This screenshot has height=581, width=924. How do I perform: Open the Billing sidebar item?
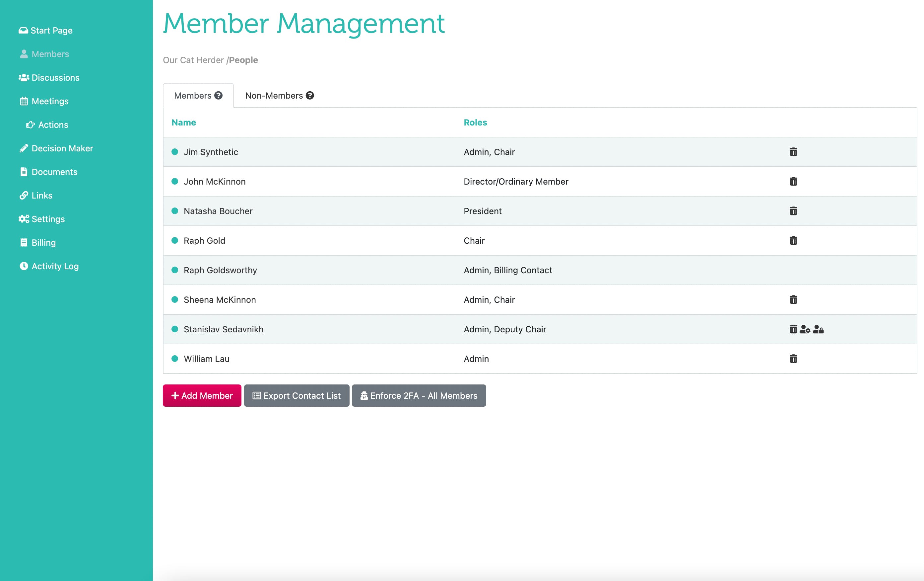[x=43, y=243]
